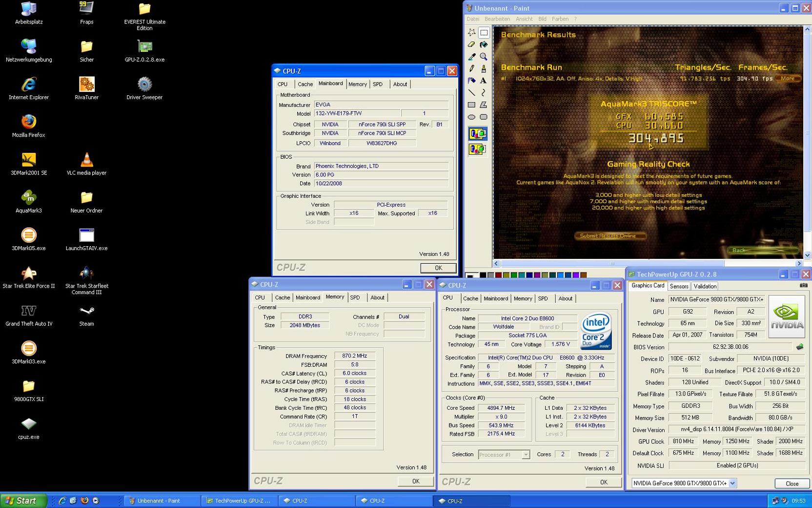
Task: Open Mozilla Firefox from the desktop
Action: pos(29,127)
